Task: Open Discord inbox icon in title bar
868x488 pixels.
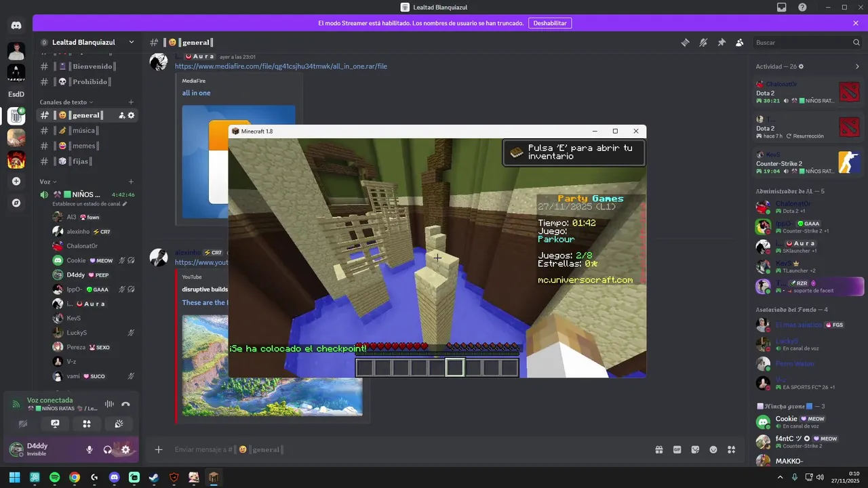Action: click(x=782, y=7)
